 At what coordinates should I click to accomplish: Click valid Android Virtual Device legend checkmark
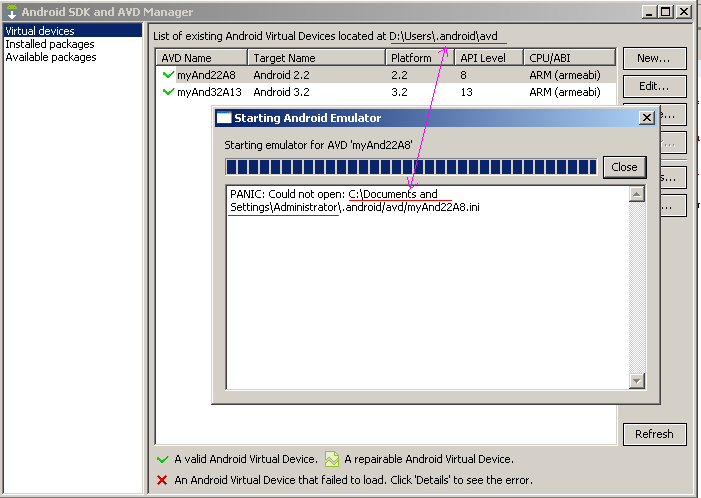[163, 459]
